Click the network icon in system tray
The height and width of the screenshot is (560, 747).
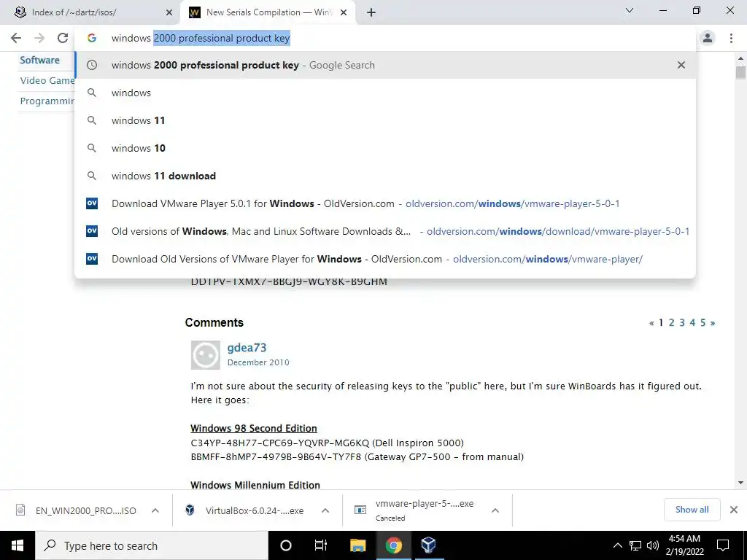point(635,545)
